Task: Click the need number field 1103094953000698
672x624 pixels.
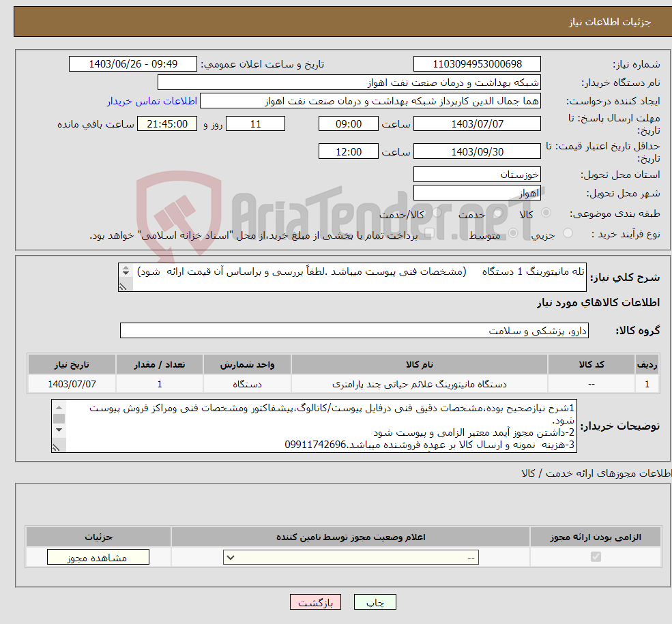Action: (x=477, y=64)
